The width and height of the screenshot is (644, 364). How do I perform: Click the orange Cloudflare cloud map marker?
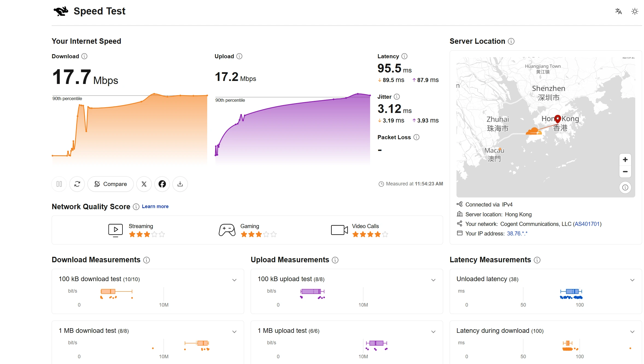pos(534,131)
